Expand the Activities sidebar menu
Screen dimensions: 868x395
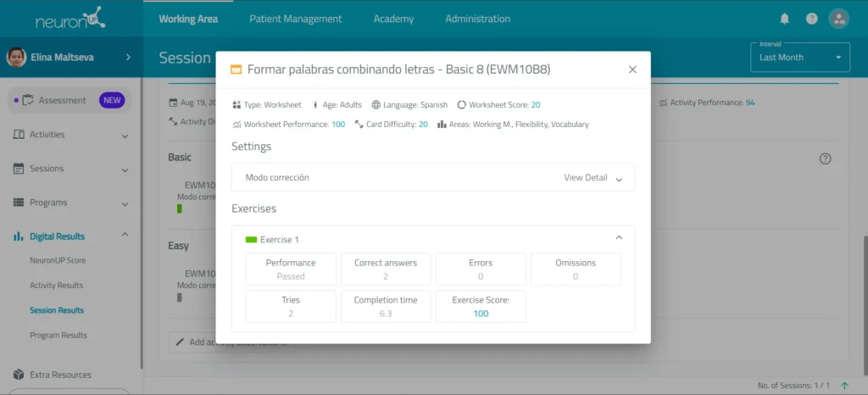point(125,136)
